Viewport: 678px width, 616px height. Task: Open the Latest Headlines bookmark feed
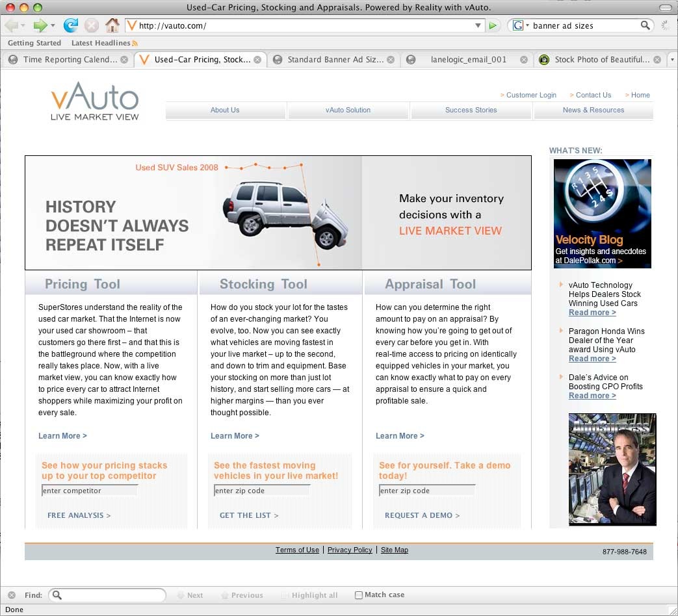click(x=101, y=43)
